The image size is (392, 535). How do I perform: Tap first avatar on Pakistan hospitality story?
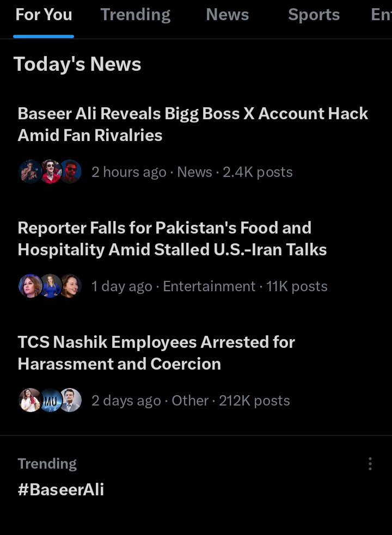point(30,286)
